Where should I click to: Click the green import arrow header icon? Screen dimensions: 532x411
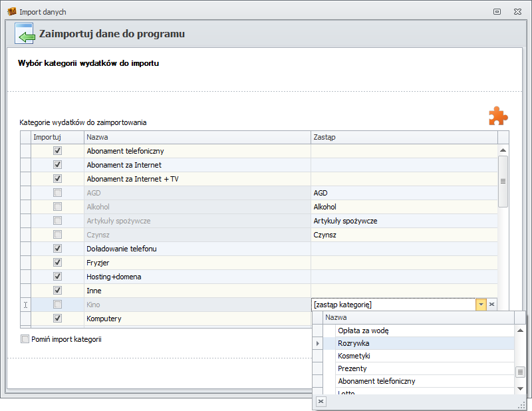tap(25, 34)
